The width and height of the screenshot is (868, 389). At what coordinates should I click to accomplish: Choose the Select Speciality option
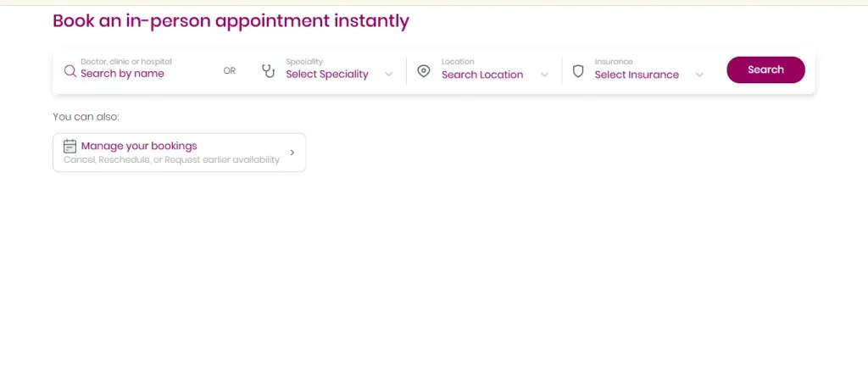click(x=327, y=75)
